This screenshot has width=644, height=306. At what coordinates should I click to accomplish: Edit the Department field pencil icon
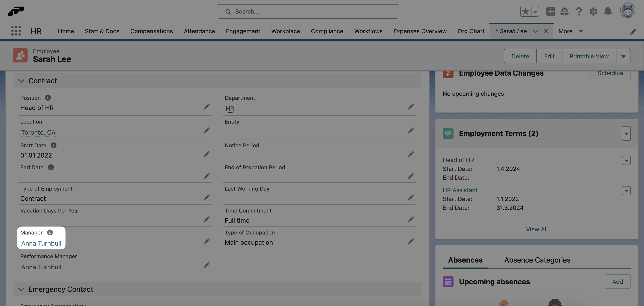click(411, 107)
